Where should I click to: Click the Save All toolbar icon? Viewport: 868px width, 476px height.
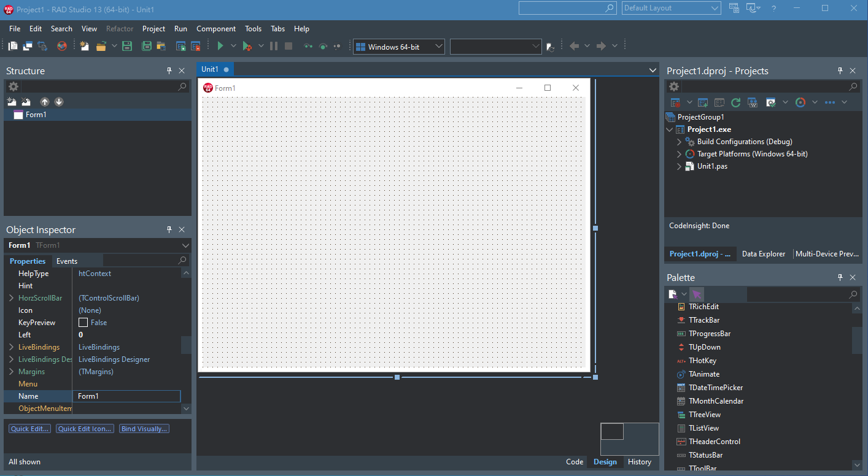[x=147, y=46]
